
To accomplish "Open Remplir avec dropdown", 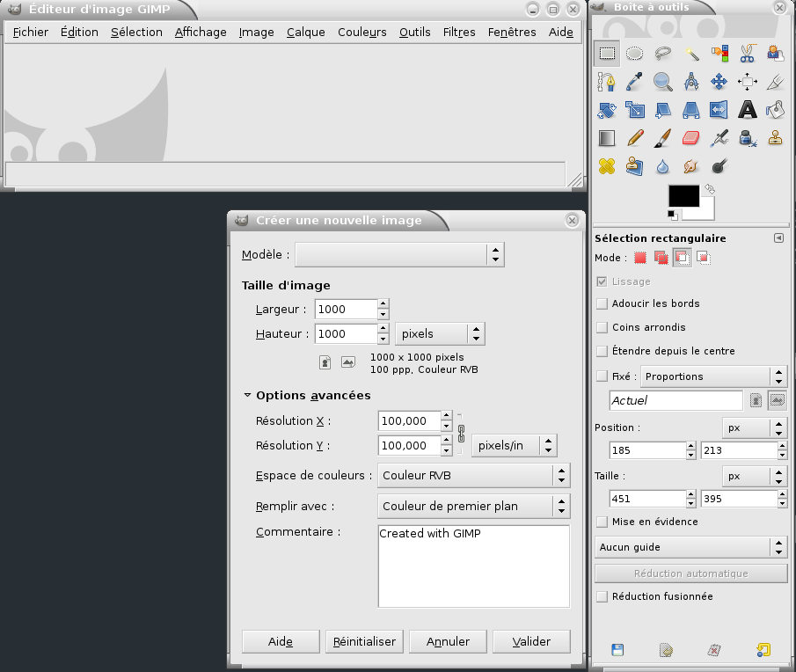I will [x=473, y=506].
